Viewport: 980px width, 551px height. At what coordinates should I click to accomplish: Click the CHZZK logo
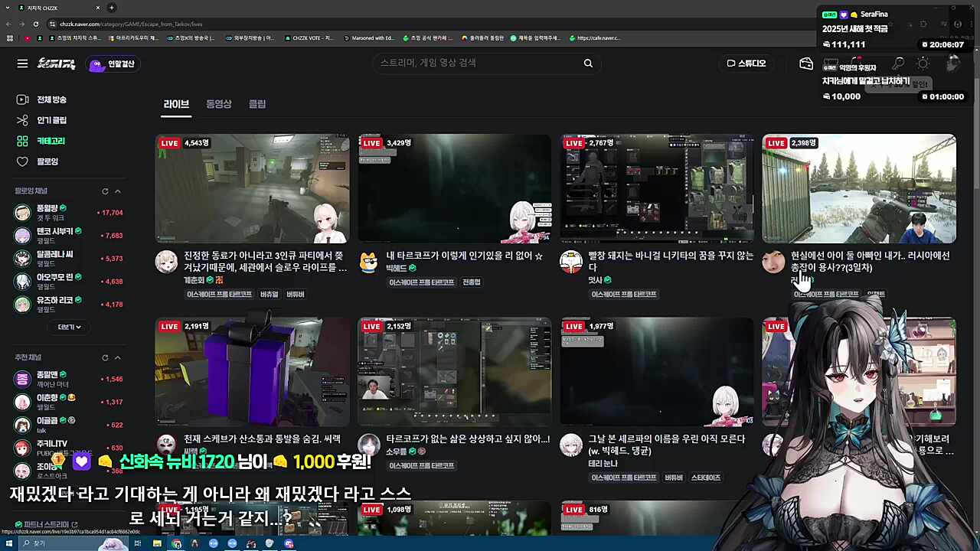point(57,64)
